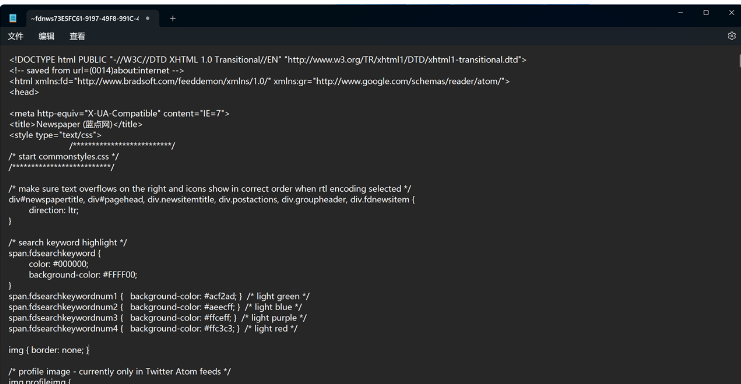Place cursor in the DOCTYPE line
The width and height of the screenshot is (741, 384).
pyautogui.click(x=267, y=60)
